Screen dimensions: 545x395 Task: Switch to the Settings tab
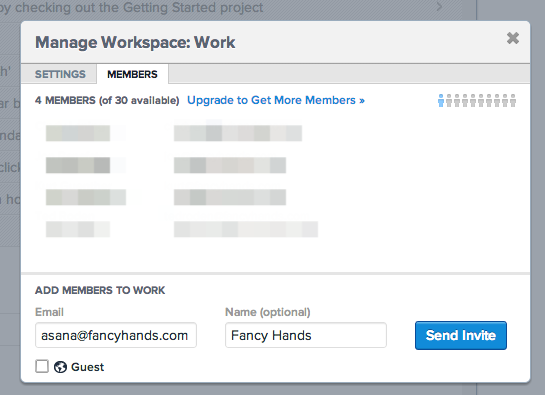point(60,74)
